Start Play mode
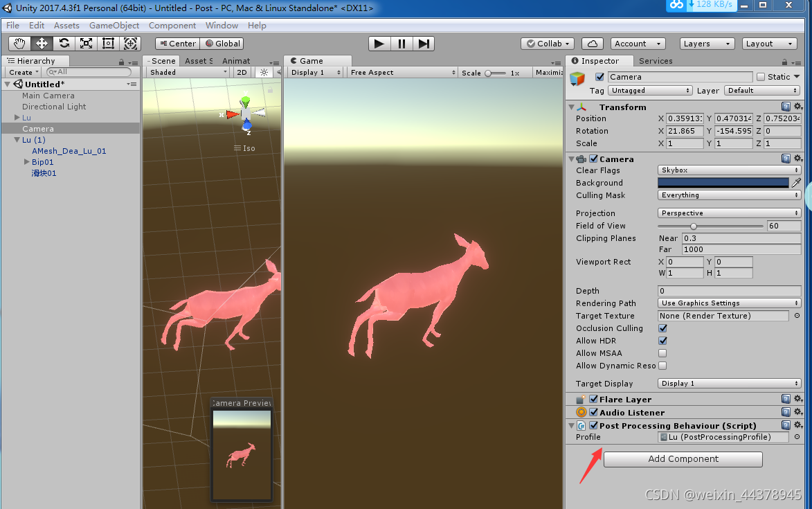 379,44
